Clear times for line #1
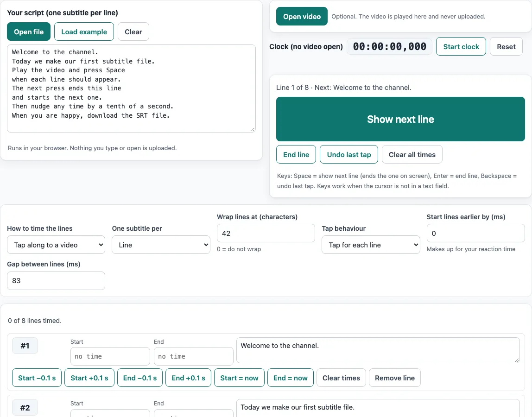532x417 pixels. 341,378
